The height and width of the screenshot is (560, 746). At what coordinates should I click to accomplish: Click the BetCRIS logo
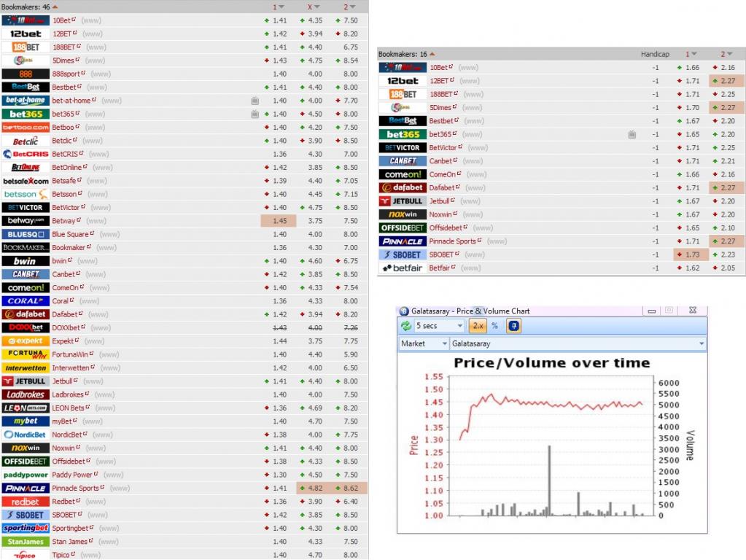pyautogui.click(x=26, y=154)
